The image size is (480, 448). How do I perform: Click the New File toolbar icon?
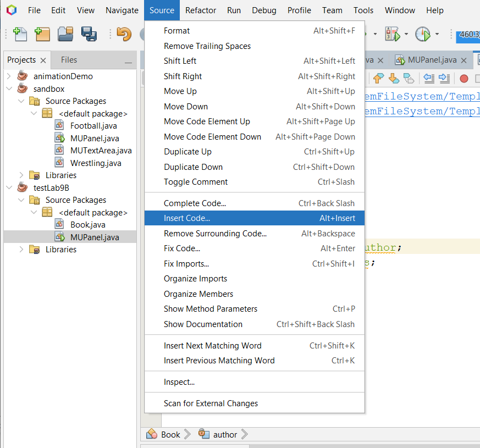(x=20, y=34)
